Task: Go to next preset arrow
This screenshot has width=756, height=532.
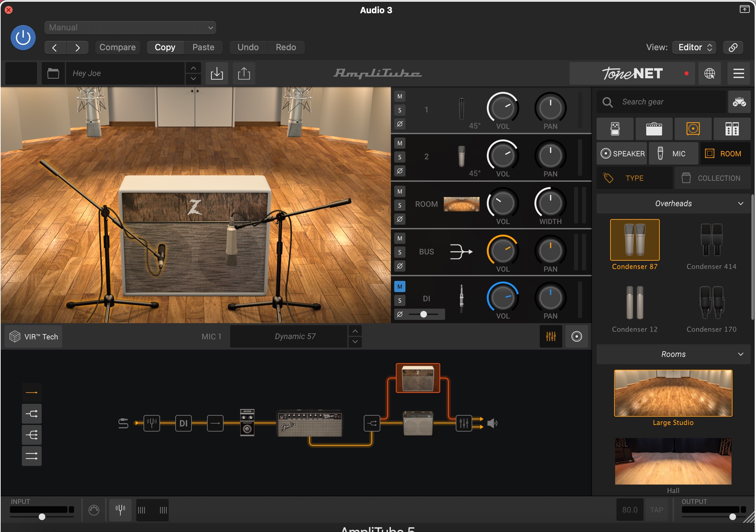Action: click(x=77, y=48)
